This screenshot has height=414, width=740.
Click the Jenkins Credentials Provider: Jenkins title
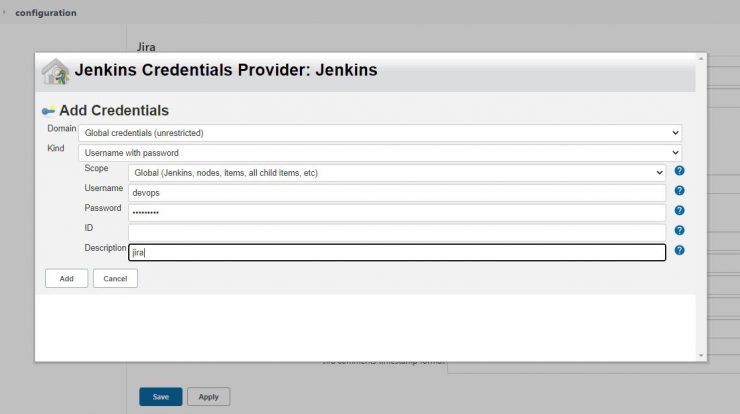point(226,70)
